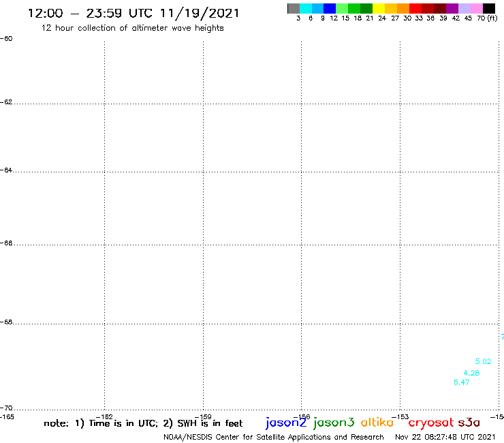Viewport: 504px width, 443px height.
Task: Click the -62 latitude axis label
Action: pyautogui.click(x=6, y=102)
